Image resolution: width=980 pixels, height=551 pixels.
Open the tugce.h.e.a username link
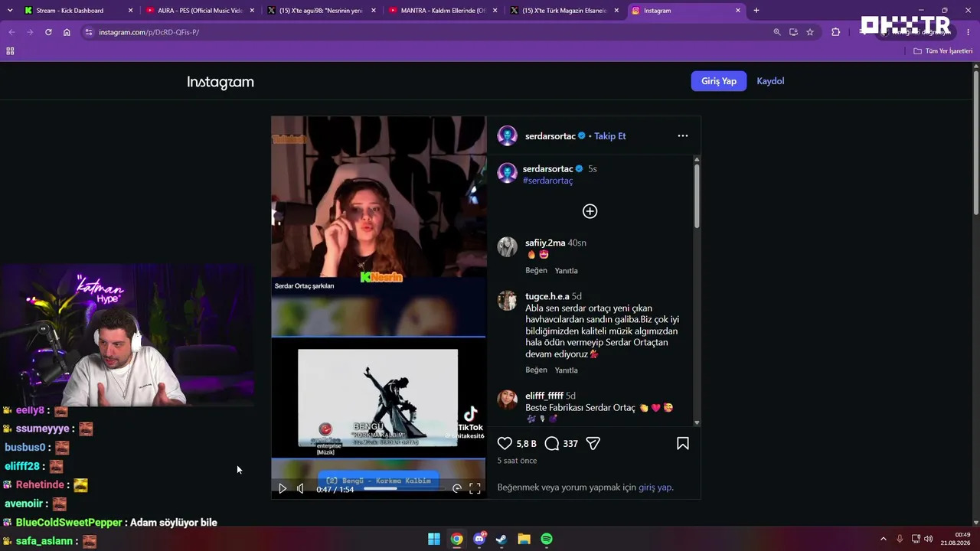pos(547,296)
